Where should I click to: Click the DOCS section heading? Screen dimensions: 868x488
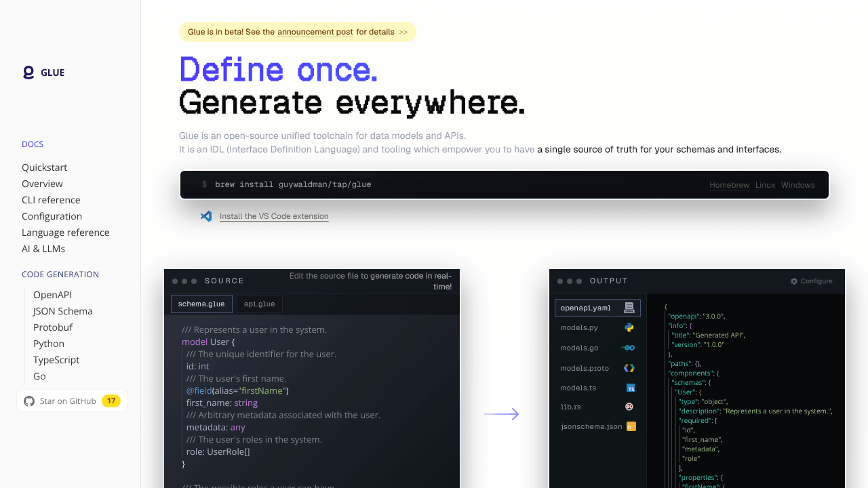tap(33, 144)
